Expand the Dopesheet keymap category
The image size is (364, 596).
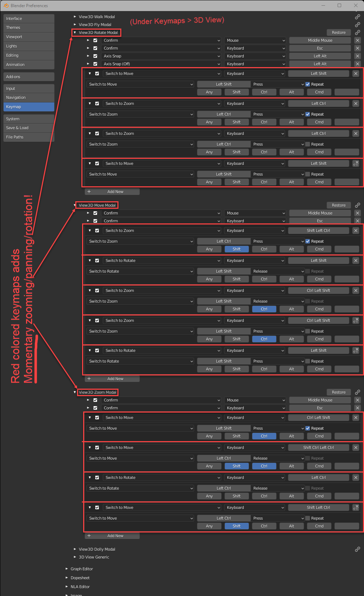point(67,578)
